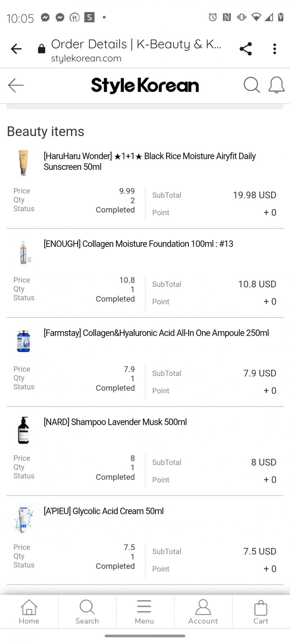Tap the StyleKorean logo
Screen dimensions: 290x644
(x=145, y=85)
